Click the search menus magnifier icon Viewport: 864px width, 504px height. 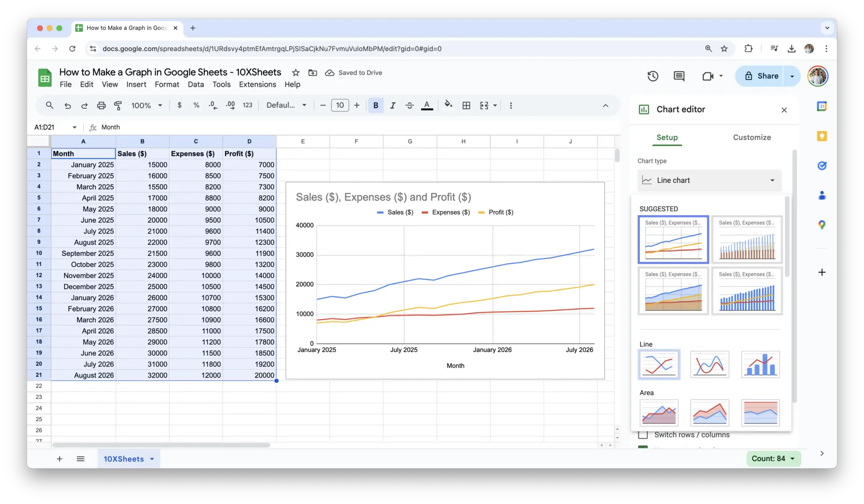coord(50,105)
